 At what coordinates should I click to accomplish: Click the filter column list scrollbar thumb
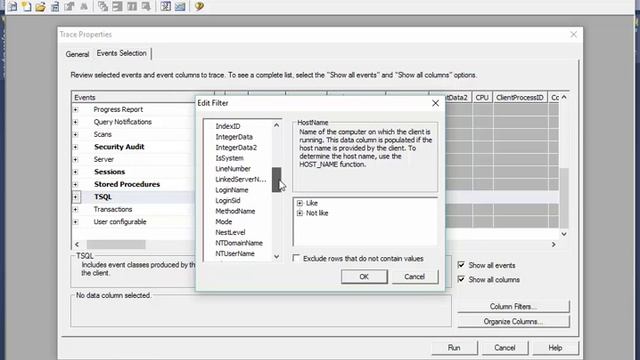coord(277,180)
